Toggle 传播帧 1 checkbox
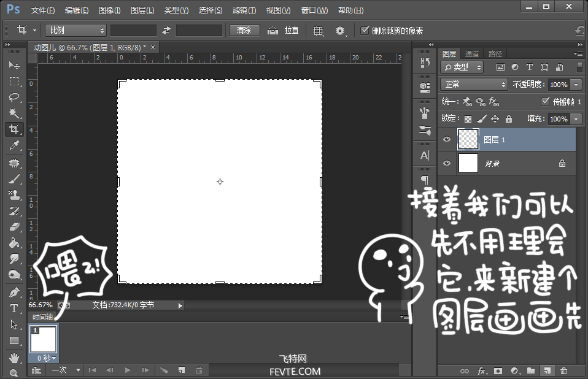This screenshot has width=588, height=379. point(545,102)
